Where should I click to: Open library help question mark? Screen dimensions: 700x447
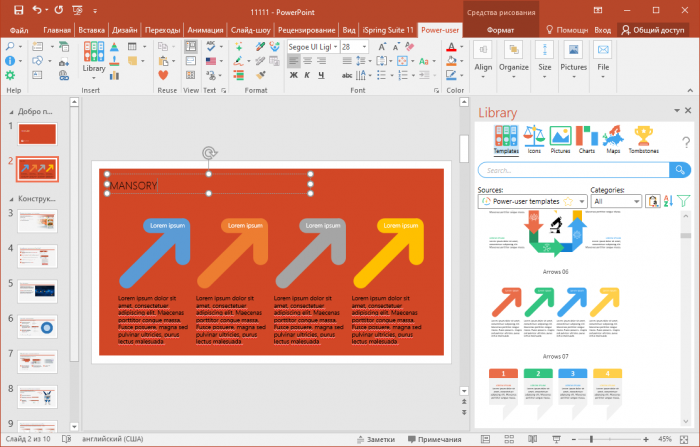coord(686,143)
